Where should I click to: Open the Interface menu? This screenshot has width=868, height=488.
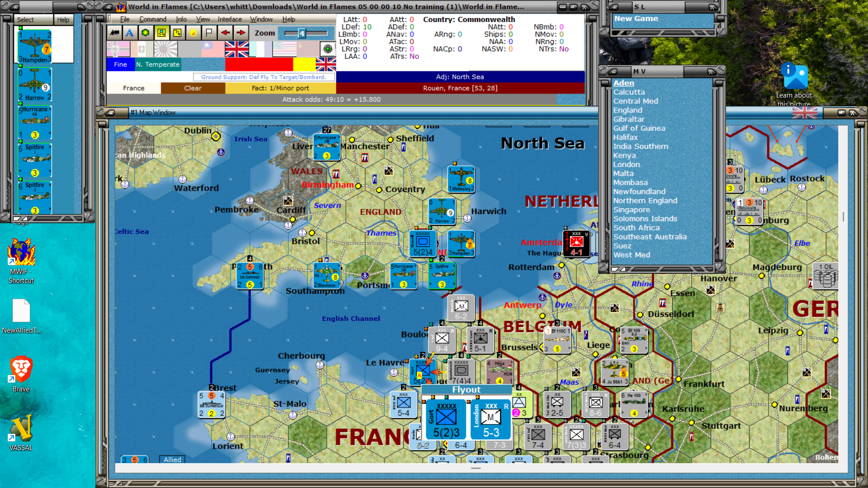(x=230, y=19)
